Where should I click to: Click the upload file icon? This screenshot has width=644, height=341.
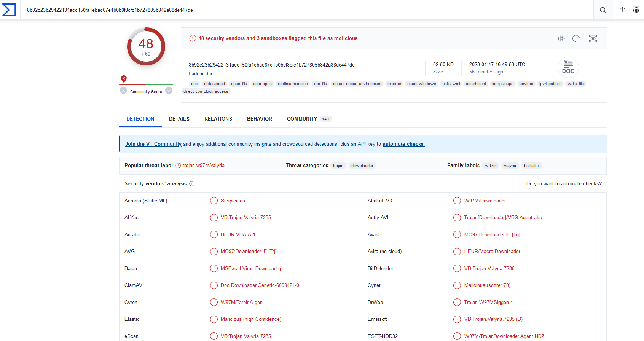pyautogui.click(x=623, y=10)
